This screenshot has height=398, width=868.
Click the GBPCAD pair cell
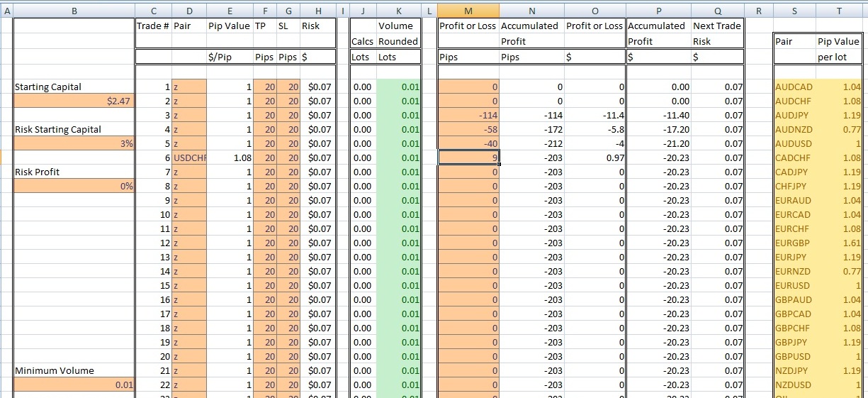[795, 314]
